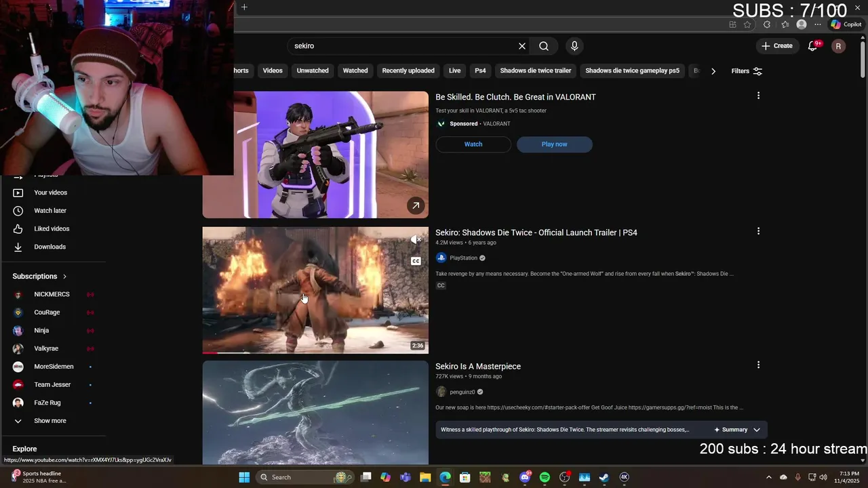Select Shadows die twice gameplay ps5 chip

[632, 70]
